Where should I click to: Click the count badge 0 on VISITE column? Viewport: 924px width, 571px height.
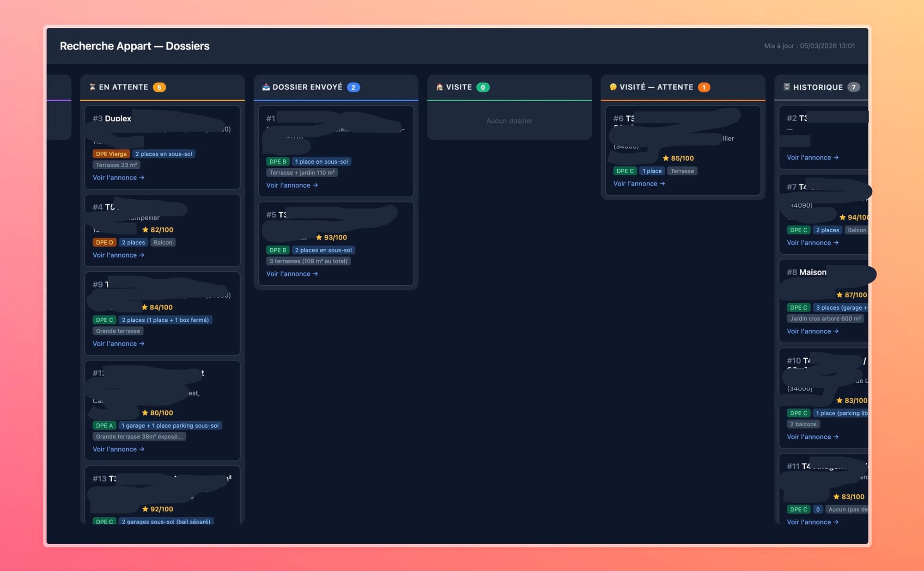point(483,87)
